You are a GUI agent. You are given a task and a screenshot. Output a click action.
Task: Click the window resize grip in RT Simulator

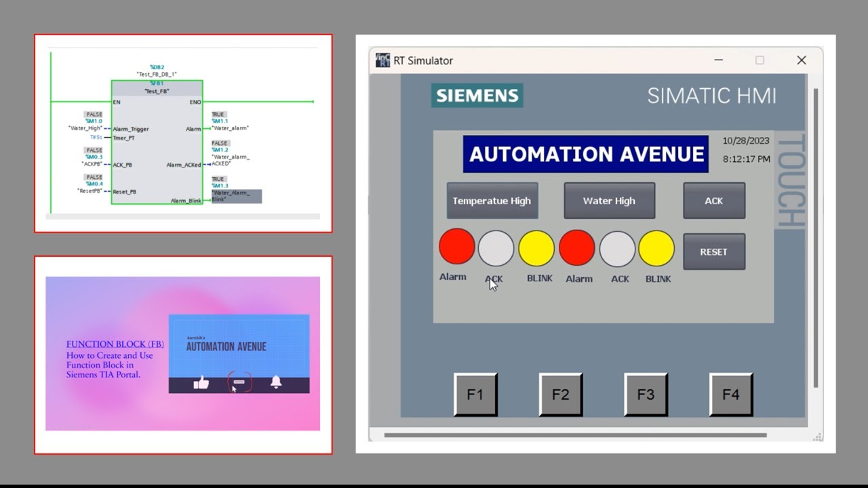pyautogui.click(x=817, y=436)
